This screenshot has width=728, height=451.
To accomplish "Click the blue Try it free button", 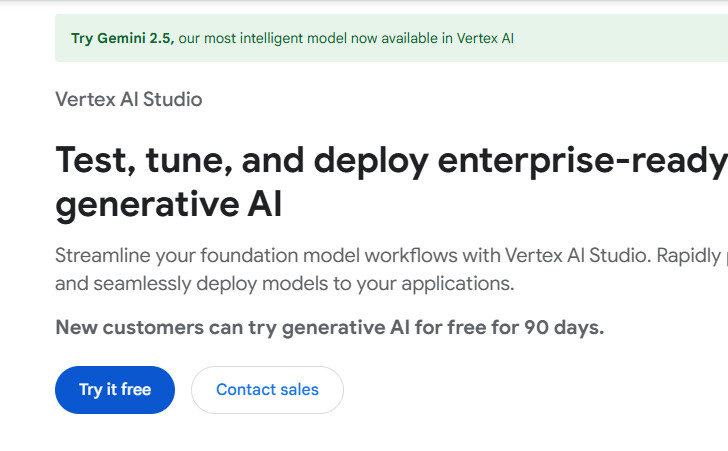I will point(114,390).
